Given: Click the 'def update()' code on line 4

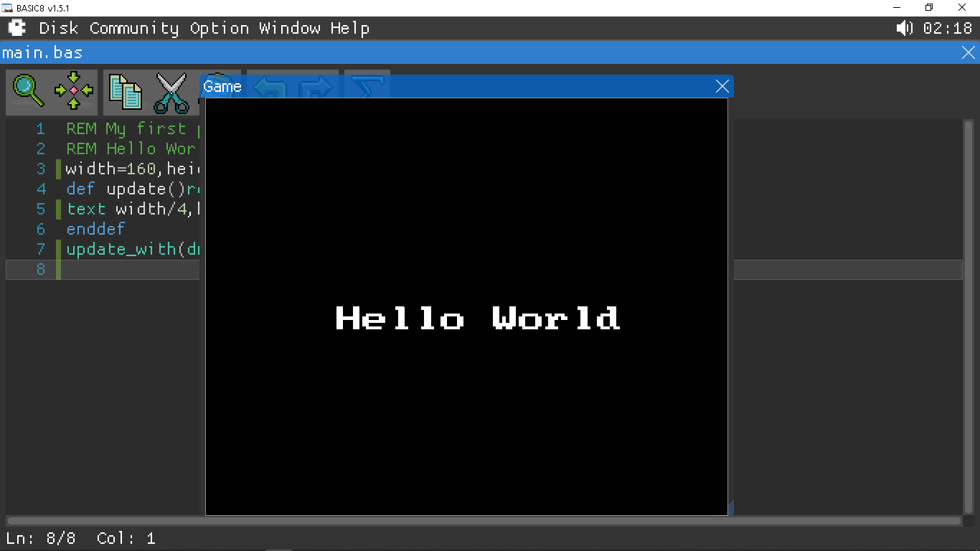Looking at the screenshot, I should [x=126, y=189].
